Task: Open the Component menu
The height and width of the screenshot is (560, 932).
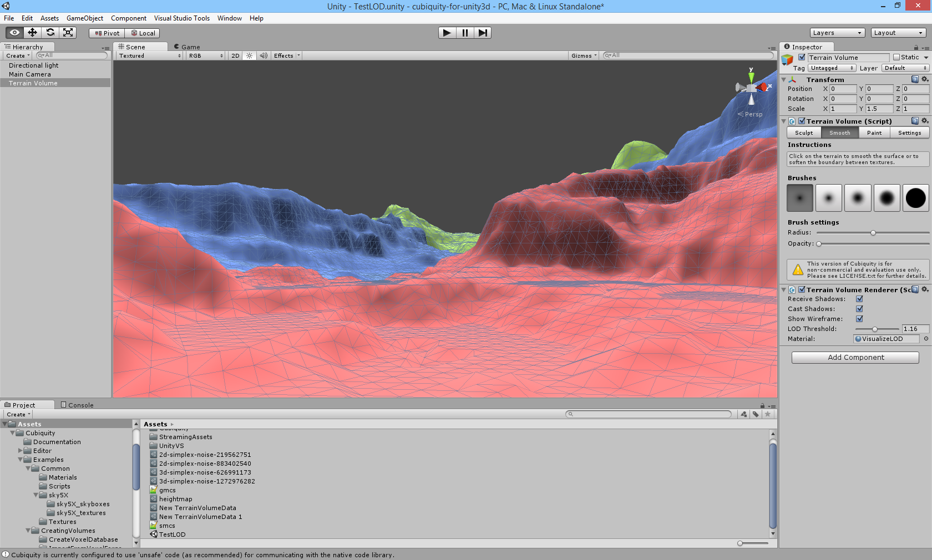Action: 129,18
